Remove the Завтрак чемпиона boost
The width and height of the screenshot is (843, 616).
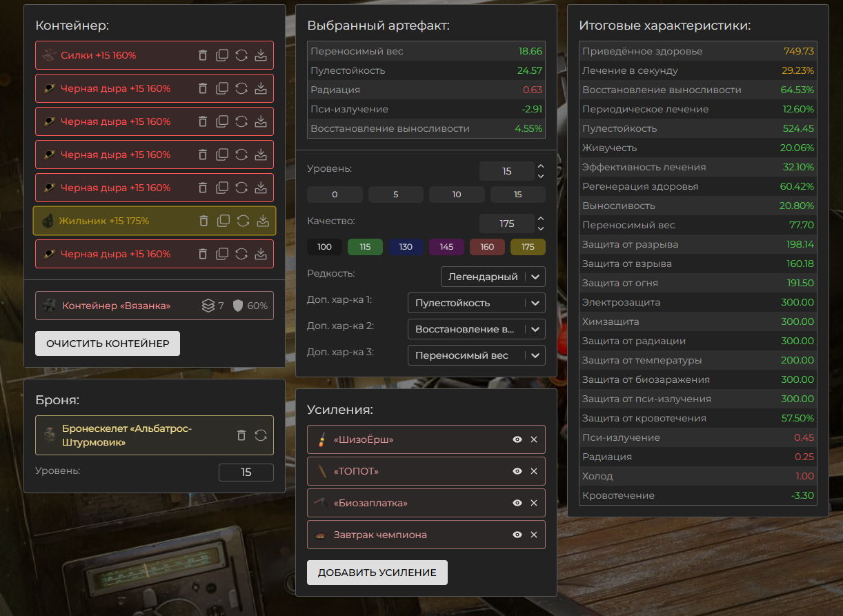[x=533, y=535]
